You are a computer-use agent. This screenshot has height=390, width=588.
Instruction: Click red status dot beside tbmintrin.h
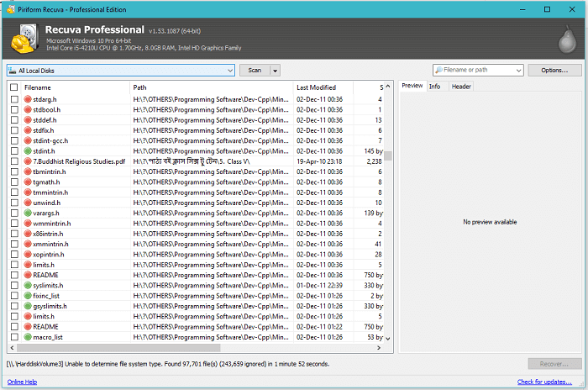click(28, 171)
